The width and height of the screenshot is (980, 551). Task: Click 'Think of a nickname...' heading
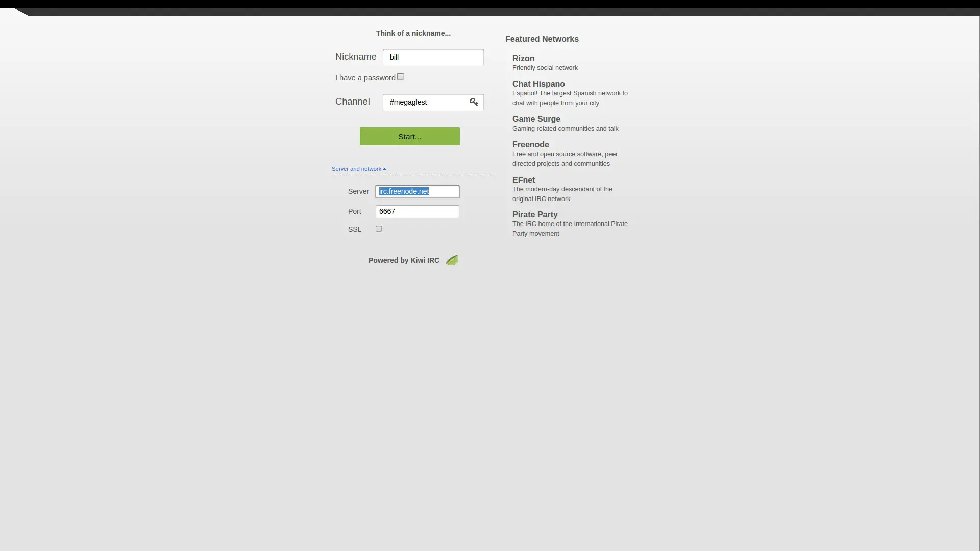413,33
